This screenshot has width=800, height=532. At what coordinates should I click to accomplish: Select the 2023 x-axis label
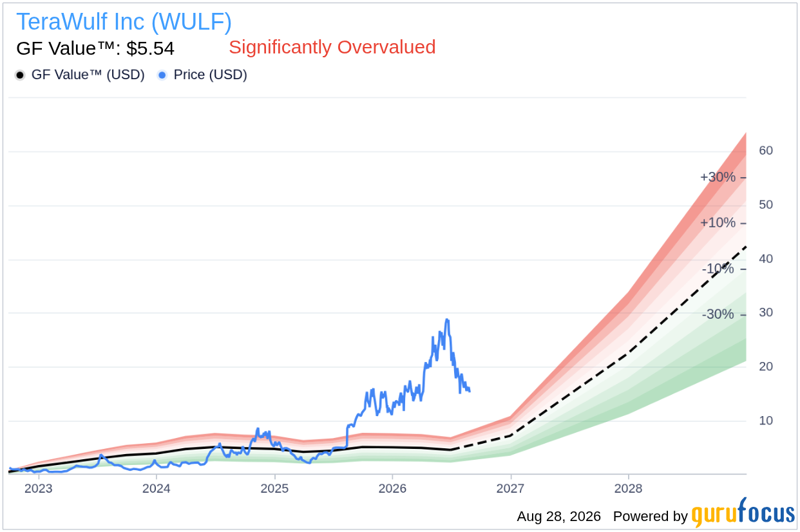pyautogui.click(x=38, y=489)
